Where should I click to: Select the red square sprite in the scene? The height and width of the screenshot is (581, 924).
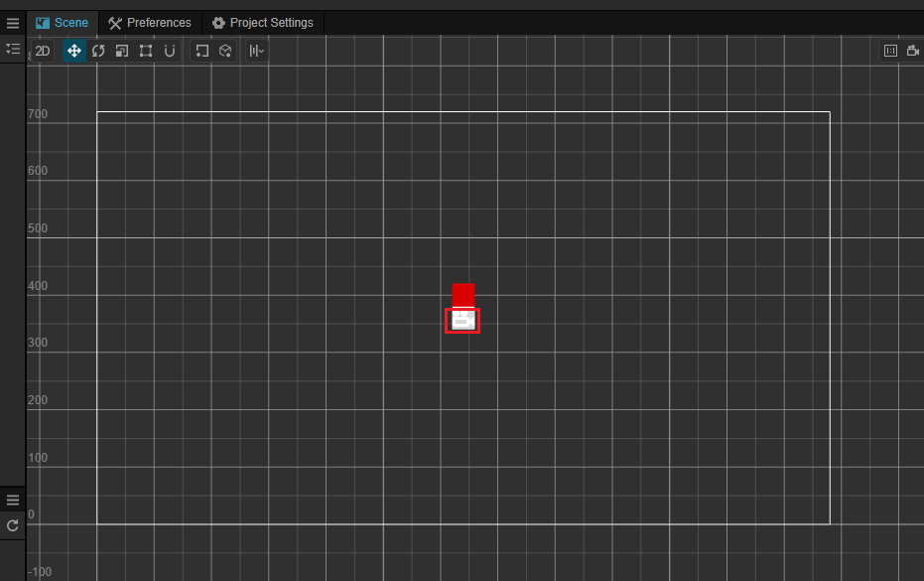(463, 296)
